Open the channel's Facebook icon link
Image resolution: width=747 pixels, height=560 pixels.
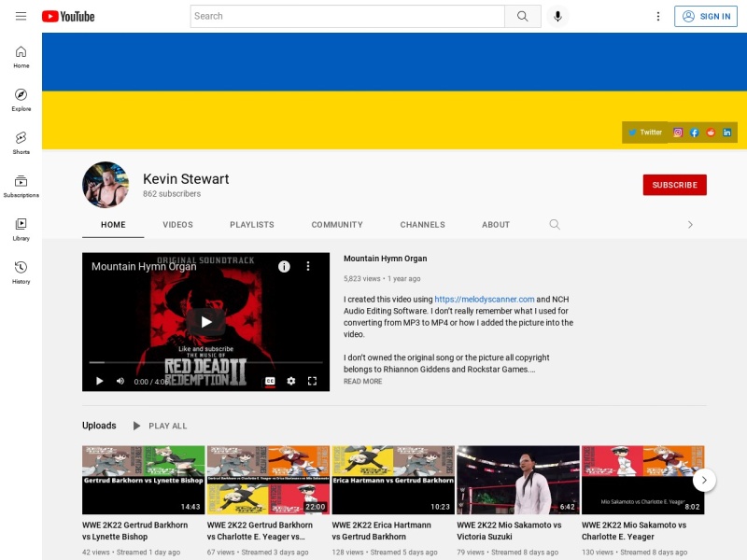coord(694,133)
